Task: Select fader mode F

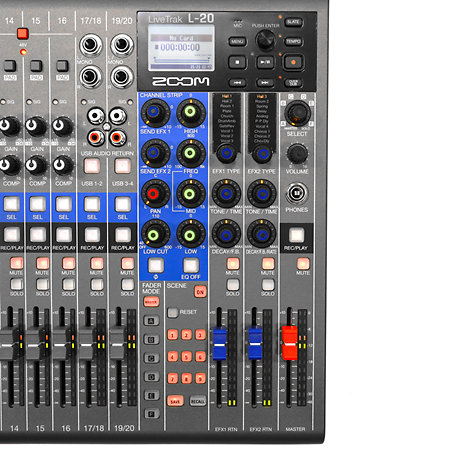Action: (151, 414)
